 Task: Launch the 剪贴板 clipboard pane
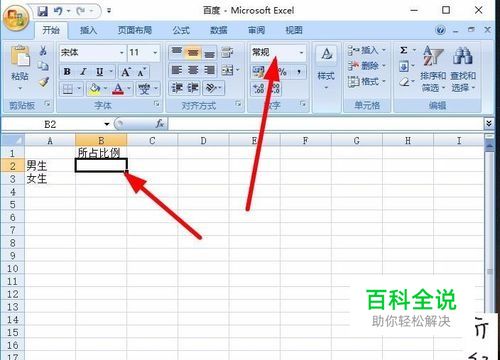click(x=47, y=104)
